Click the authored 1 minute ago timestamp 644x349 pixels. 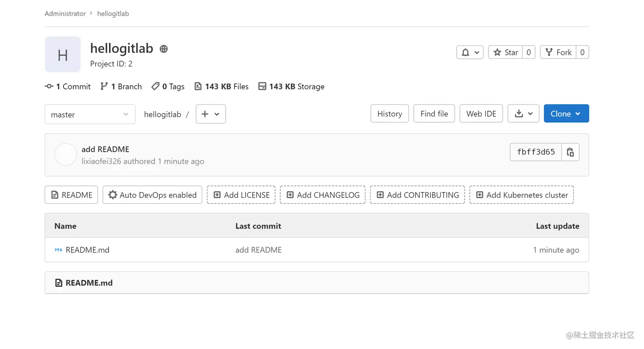[x=181, y=162]
